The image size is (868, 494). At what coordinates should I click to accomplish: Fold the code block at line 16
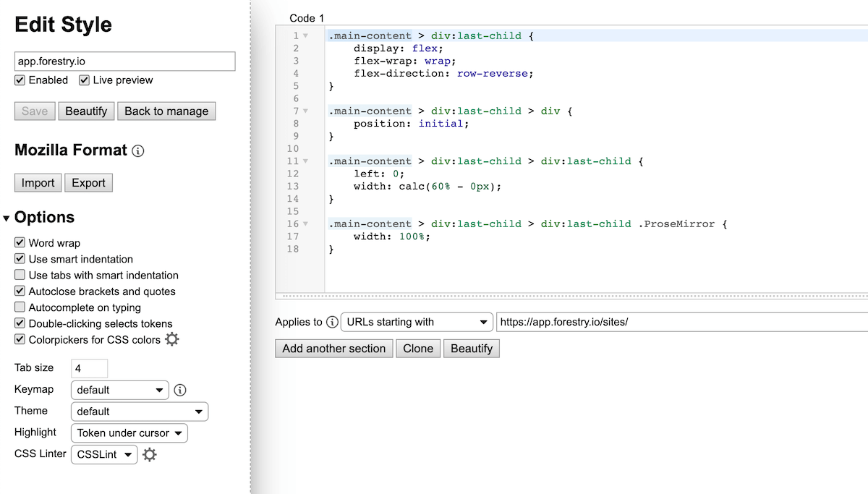click(305, 224)
